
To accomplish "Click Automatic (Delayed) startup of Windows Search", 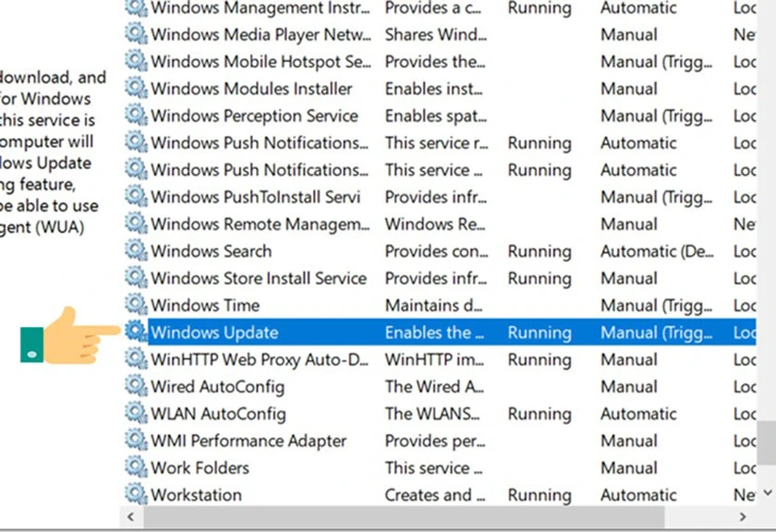I will click(x=657, y=251).
